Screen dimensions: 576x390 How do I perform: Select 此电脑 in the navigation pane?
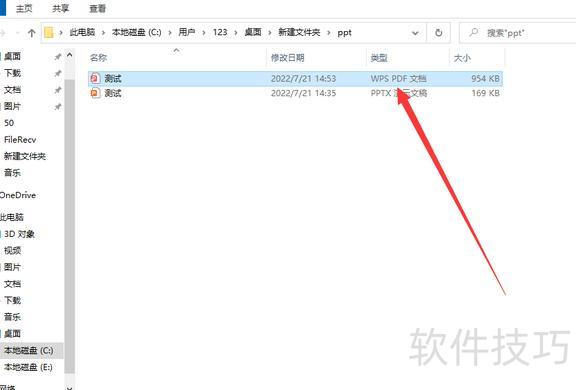(12, 217)
